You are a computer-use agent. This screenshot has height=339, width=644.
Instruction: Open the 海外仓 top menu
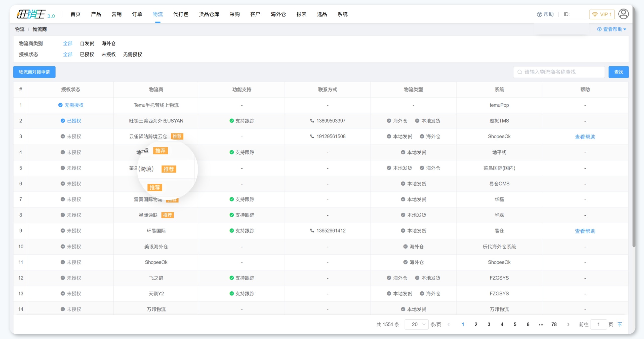coord(278,14)
